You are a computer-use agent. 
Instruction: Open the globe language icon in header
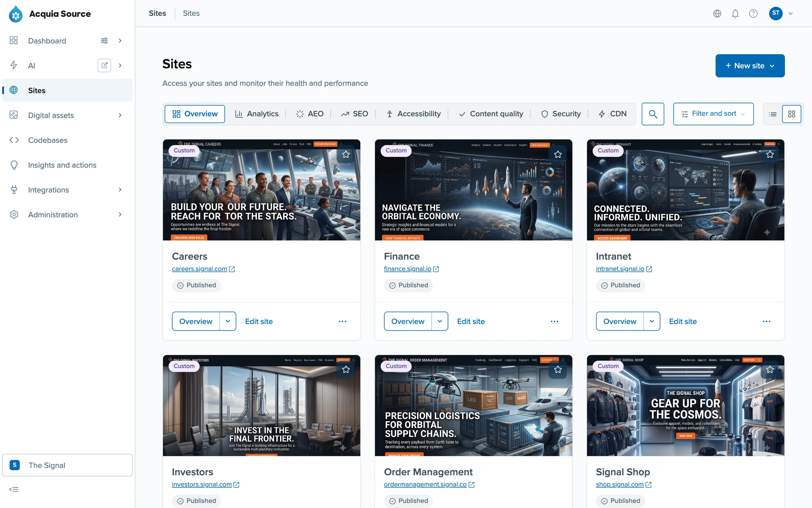pos(717,14)
